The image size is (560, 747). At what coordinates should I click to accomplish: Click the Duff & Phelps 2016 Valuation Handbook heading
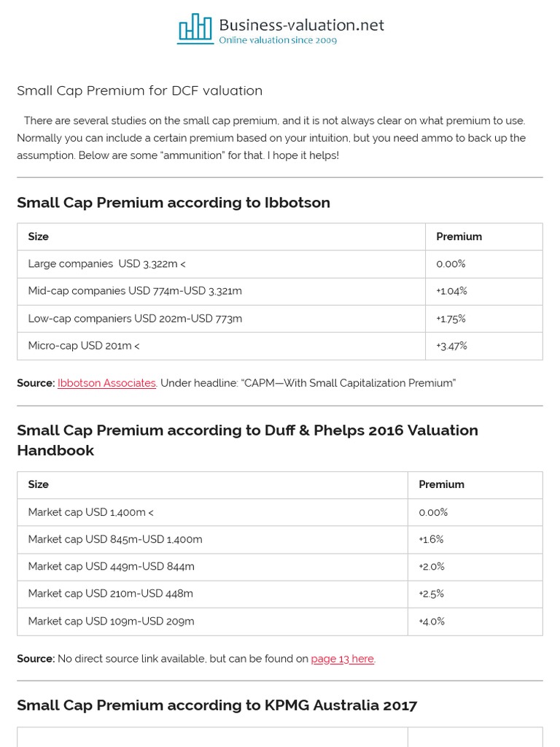pos(247,440)
